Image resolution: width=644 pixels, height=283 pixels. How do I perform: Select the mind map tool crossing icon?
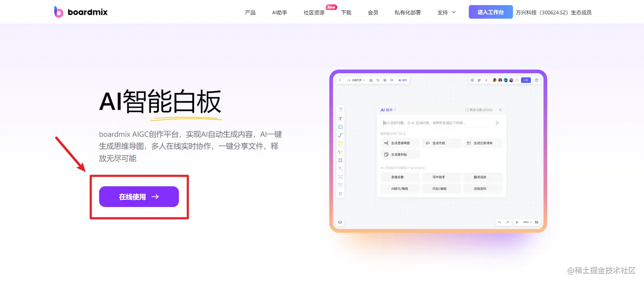point(340,177)
